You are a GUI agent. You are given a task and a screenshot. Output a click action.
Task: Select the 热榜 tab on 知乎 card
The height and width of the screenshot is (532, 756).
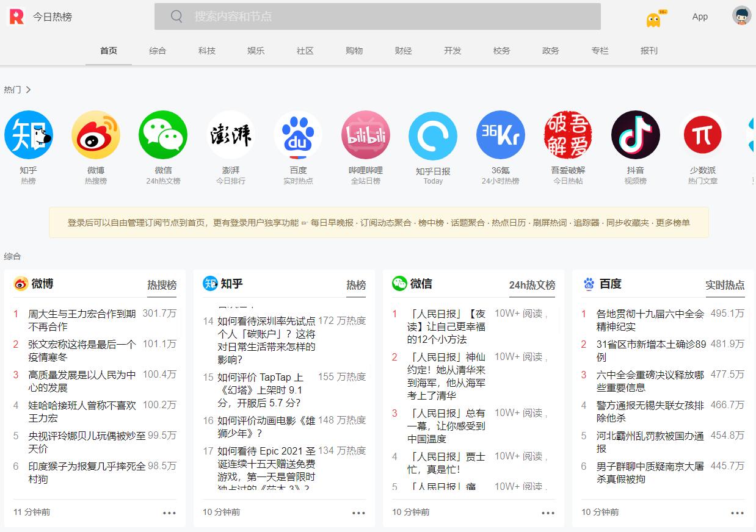click(x=356, y=285)
